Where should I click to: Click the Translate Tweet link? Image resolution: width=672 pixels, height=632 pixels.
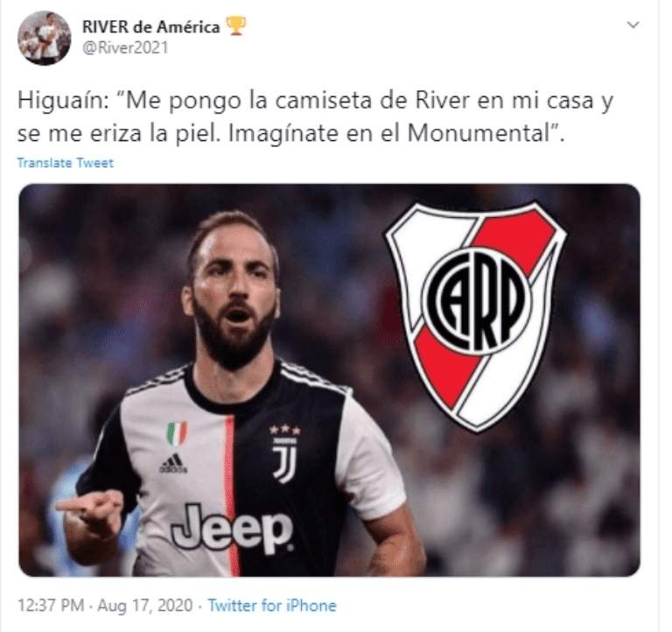65,163
